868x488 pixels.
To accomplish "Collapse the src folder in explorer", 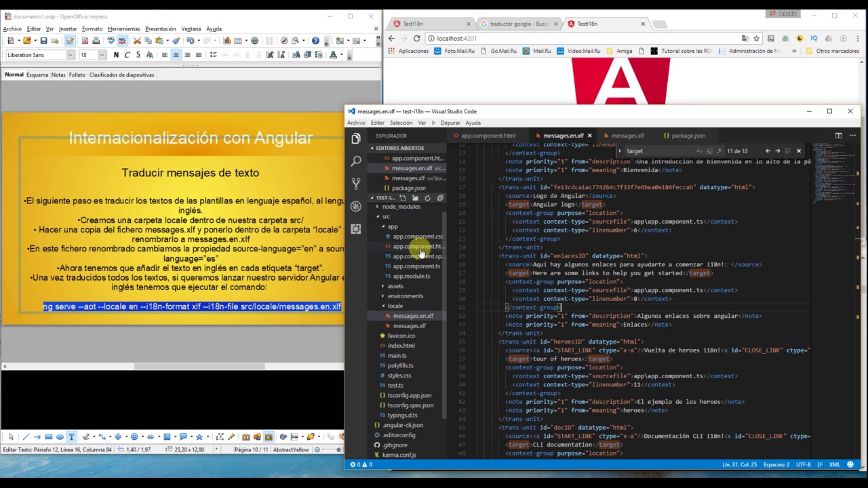I will pyautogui.click(x=386, y=217).
